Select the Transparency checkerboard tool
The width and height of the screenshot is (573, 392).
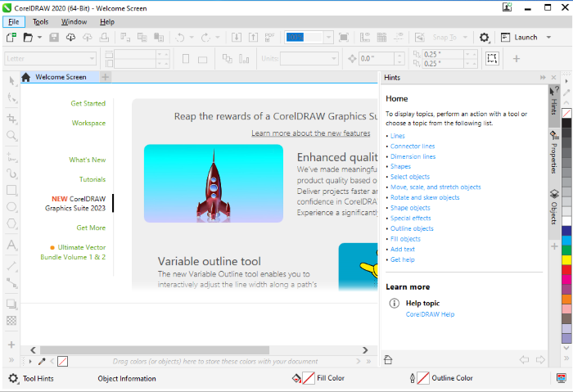click(x=11, y=321)
